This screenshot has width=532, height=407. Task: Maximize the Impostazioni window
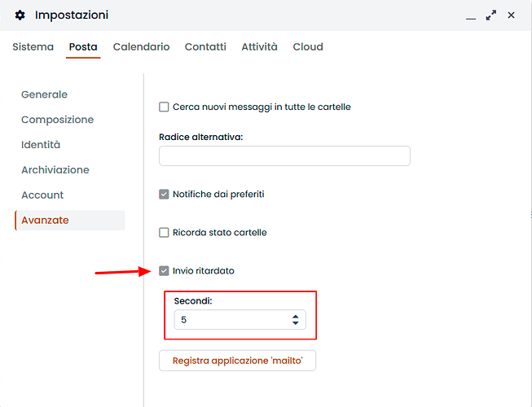pos(491,15)
